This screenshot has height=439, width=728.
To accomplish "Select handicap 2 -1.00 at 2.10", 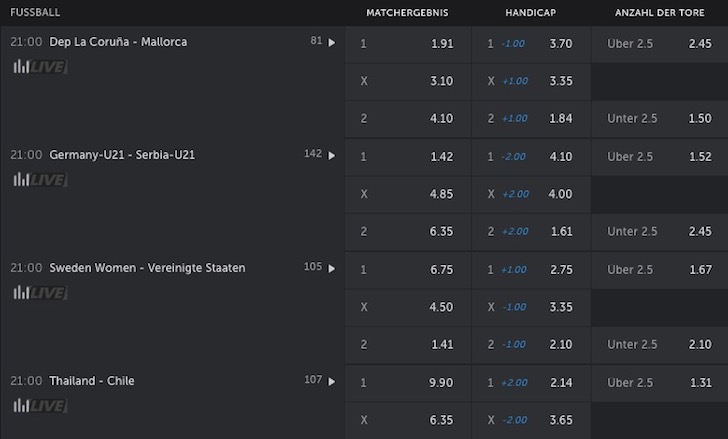I will [x=531, y=345].
